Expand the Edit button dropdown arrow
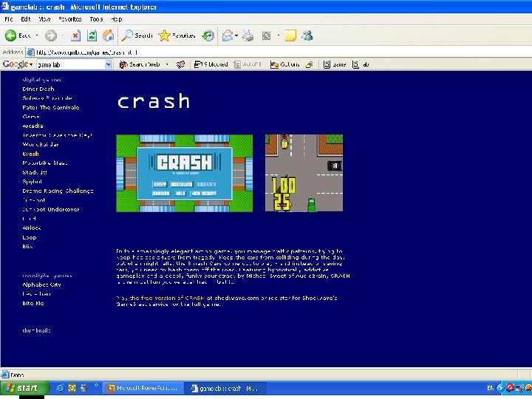532x399 pixels. pos(279,35)
